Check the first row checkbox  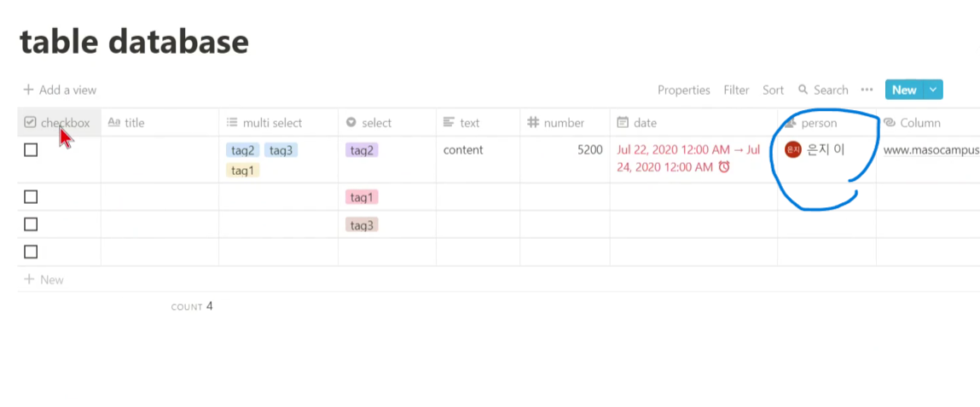tap(31, 150)
